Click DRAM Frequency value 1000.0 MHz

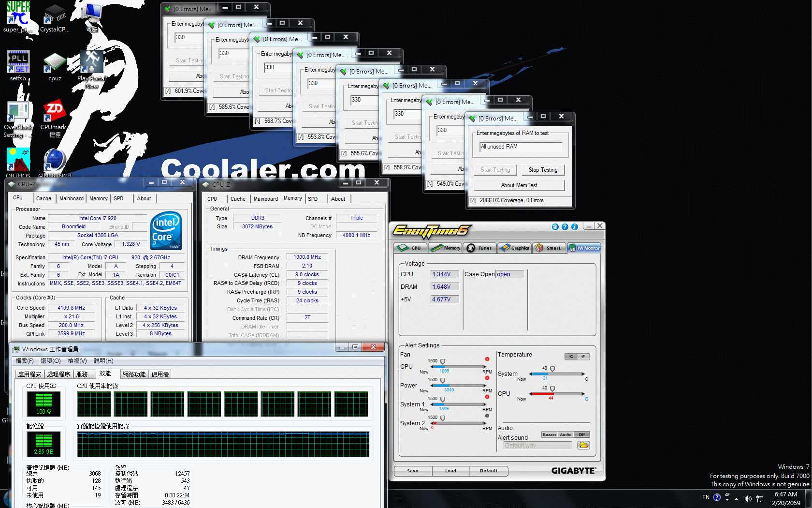tap(307, 257)
